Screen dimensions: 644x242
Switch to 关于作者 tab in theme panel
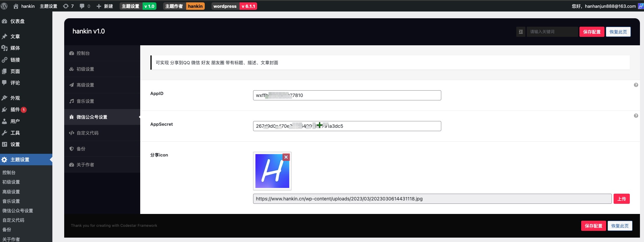click(102, 165)
